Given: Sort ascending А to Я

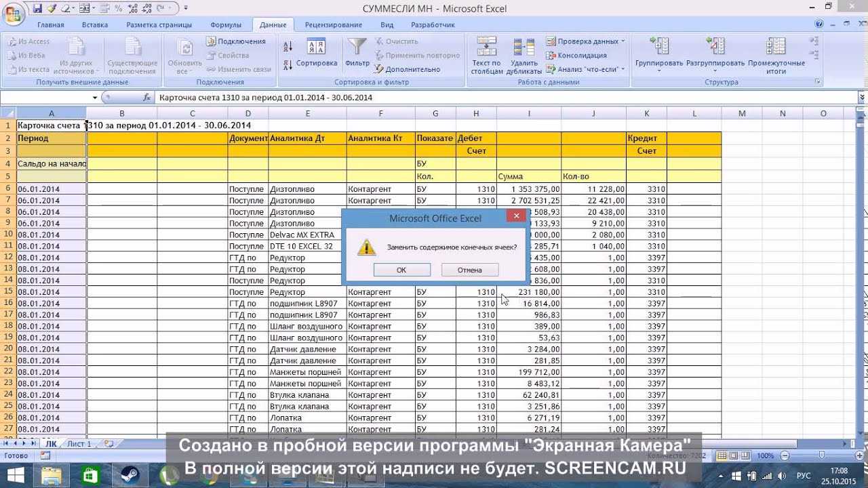Looking at the screenshot, I should pos(288,46).
